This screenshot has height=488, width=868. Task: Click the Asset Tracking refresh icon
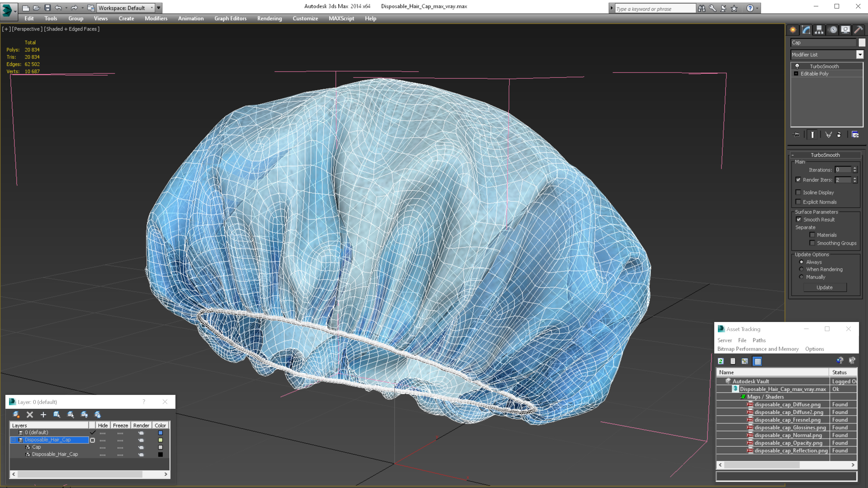pyautogui.click(x=721, y=361)
